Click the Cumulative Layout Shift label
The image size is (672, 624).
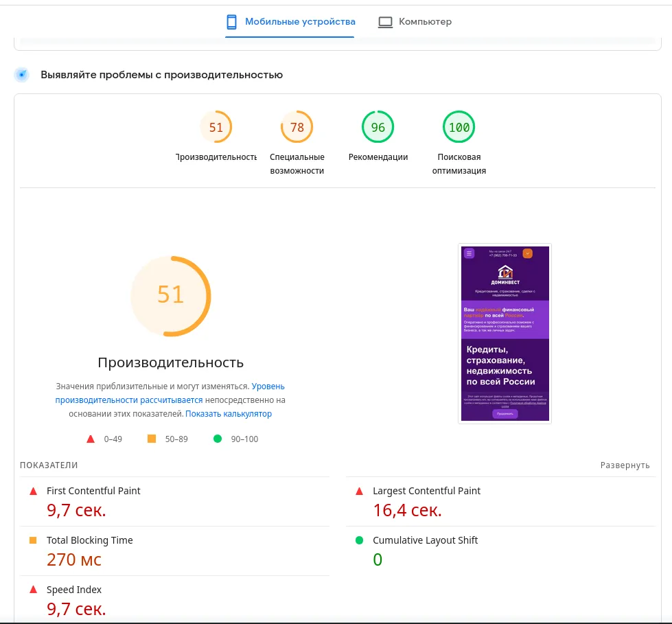pos(425,540)
